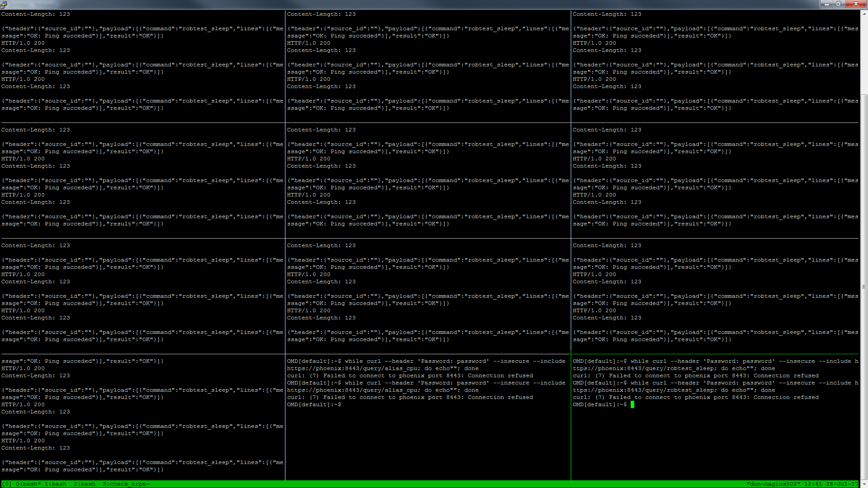The height and width of the screenshot is (488, 868).
Task: Click the 12:41 clock in status bar
Action: [813, 484]
